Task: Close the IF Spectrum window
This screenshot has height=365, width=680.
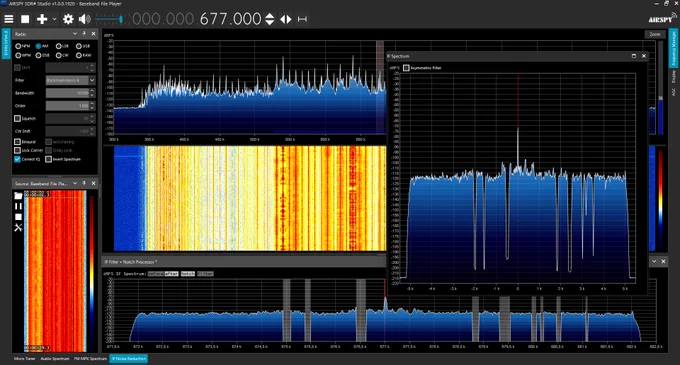Action: tap(644, 56)
